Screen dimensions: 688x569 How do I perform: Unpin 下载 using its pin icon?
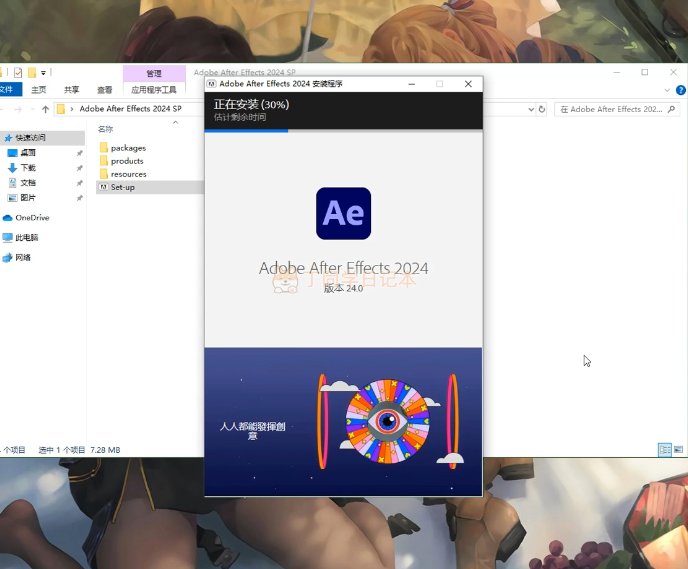(79, 168)
